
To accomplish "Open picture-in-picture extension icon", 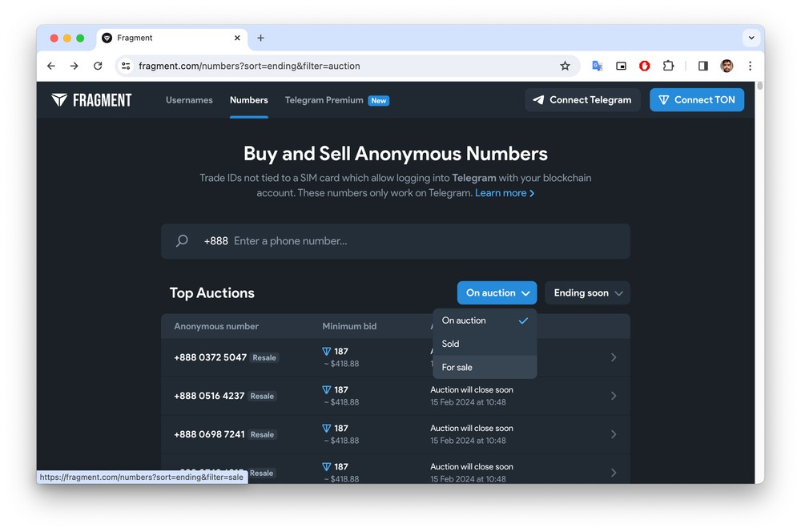I will [621, 66].
